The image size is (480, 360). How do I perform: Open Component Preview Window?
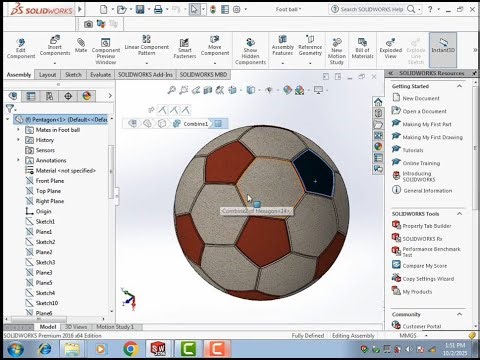[x=106, y=51]
